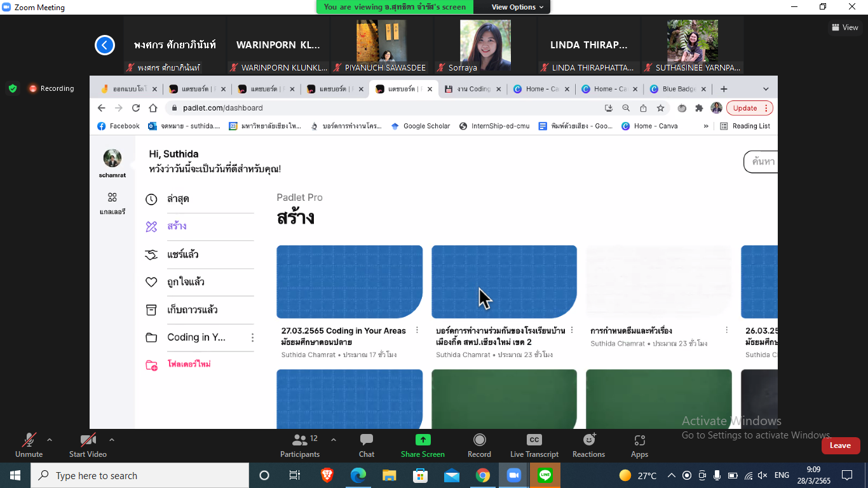Open the Reading List
Screen dimensions: 868x488
point(745,126)
